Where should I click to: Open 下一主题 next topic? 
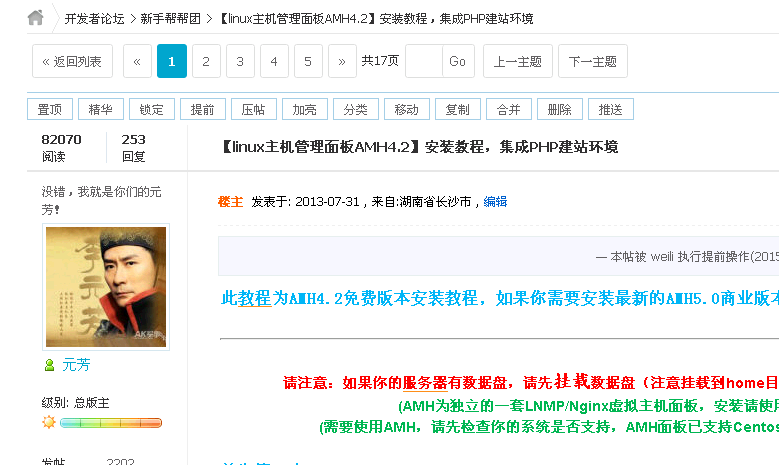[592, 62]
